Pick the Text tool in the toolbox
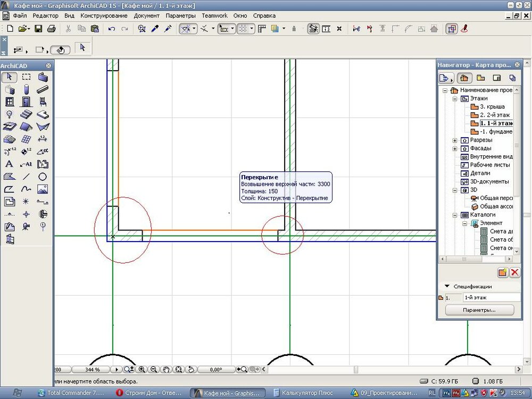 point(10,164)
